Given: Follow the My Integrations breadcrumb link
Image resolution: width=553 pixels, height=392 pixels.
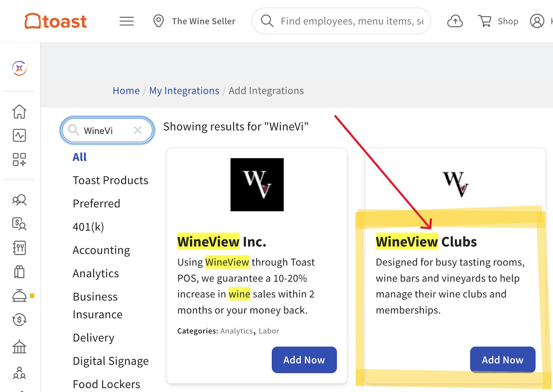Looking at the screenshot, I should (x=184, y=91).
